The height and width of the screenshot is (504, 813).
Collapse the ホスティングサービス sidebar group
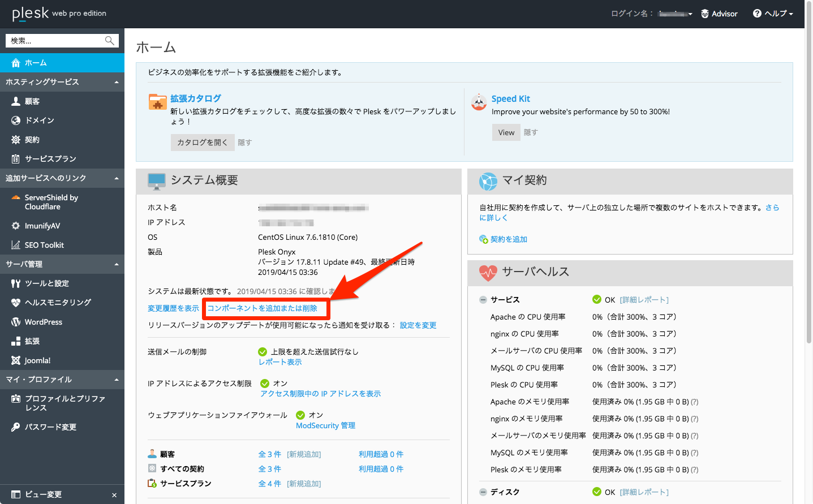point(117,82)
